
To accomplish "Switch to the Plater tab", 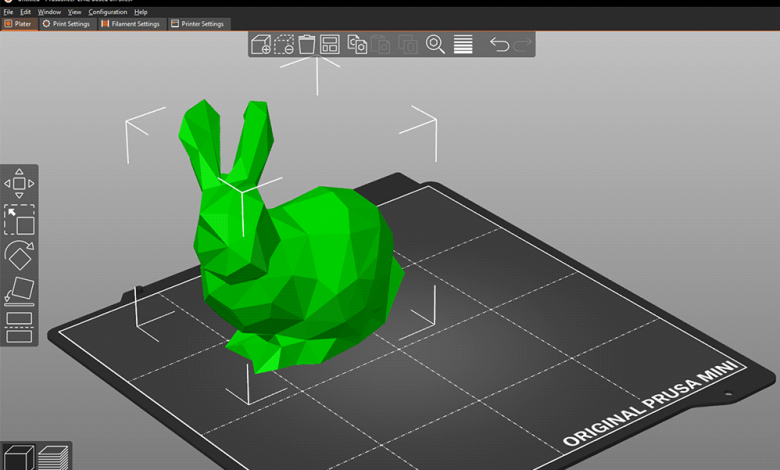I will pos(19,23).
